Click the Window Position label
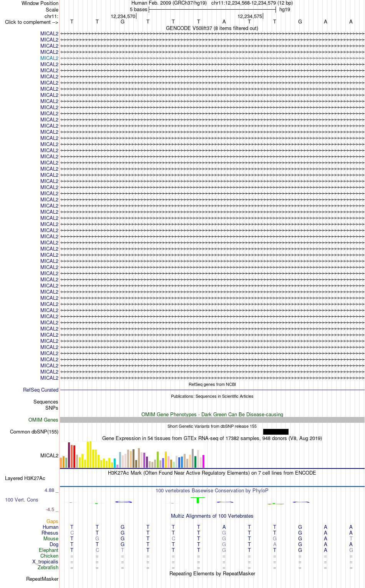 pos(40,3)
